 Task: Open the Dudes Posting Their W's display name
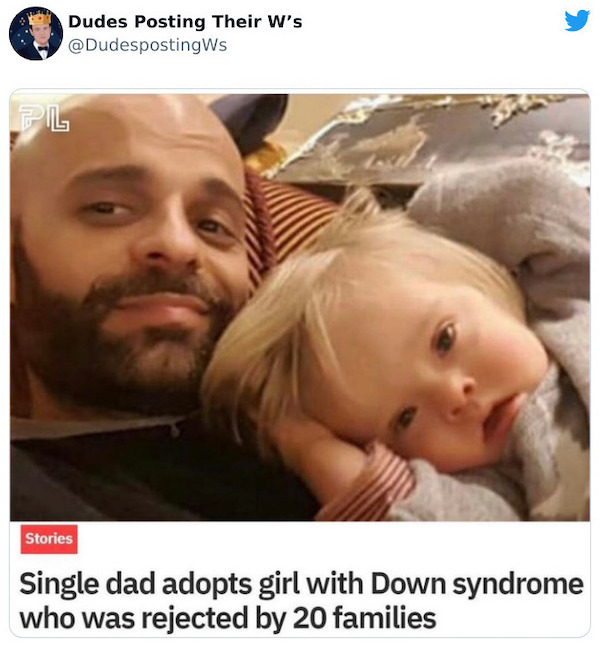pos(185,21)
